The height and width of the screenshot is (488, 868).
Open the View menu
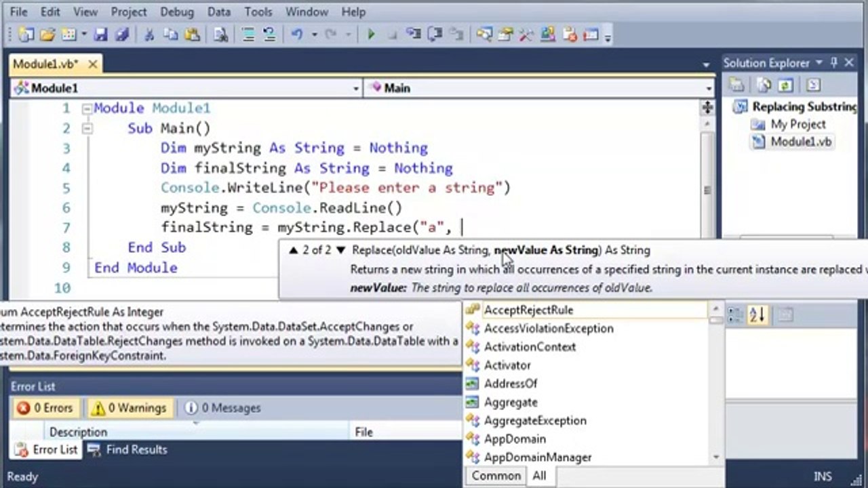click(x=85, y=12)
